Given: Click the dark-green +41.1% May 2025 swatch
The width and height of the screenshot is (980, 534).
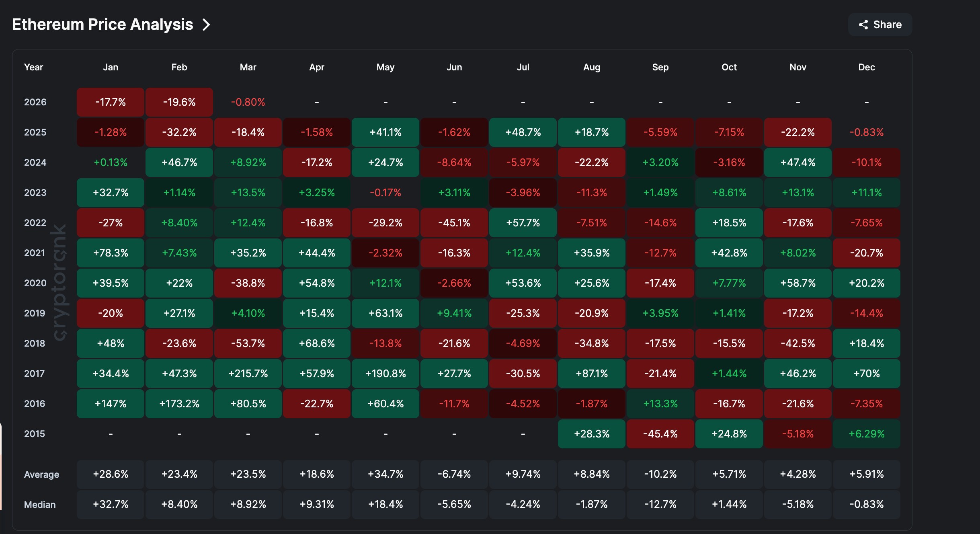Looking at the screenshot, I should (x=385, y=132).
